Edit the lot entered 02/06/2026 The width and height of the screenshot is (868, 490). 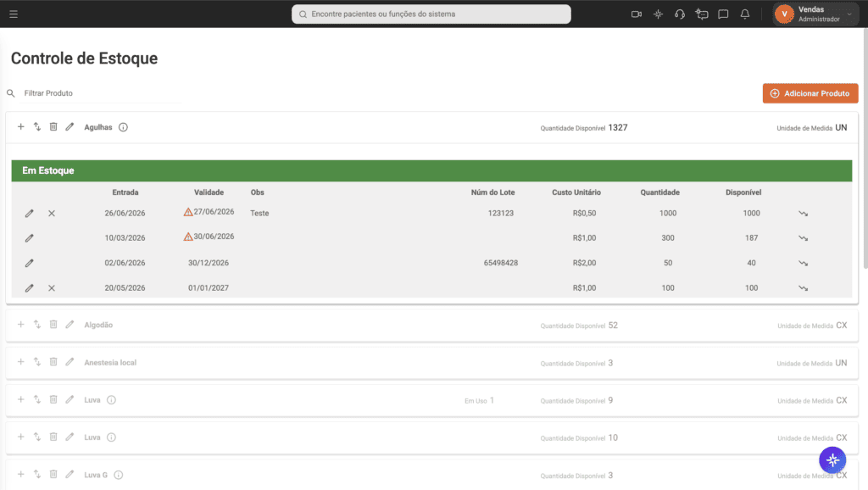30,263
